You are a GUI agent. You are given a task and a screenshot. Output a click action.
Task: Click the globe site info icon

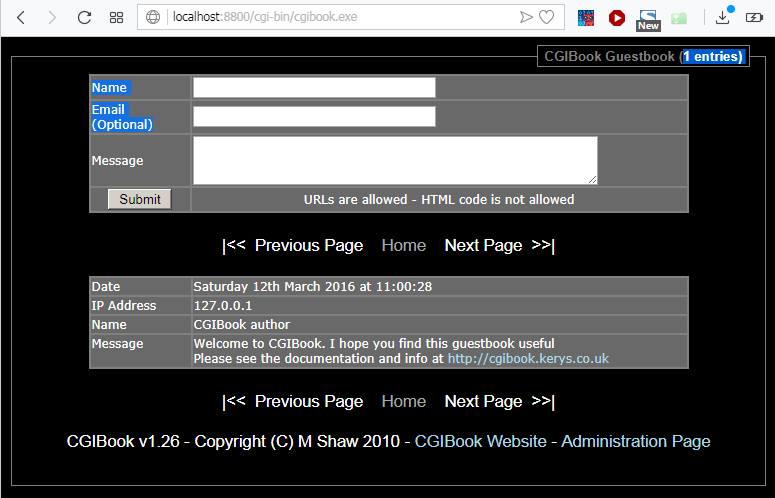(x=153, y=17)
